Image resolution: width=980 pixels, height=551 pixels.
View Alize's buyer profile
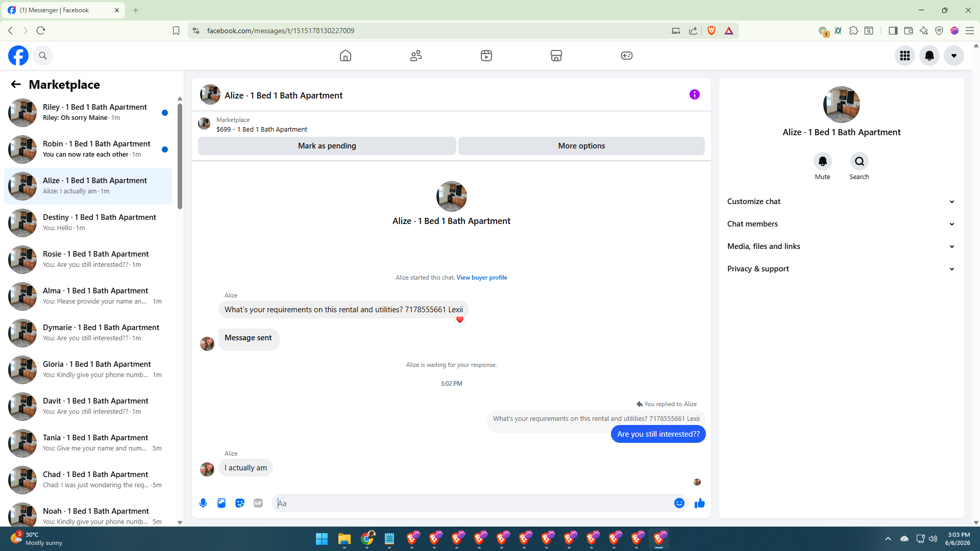click(482, 278)
